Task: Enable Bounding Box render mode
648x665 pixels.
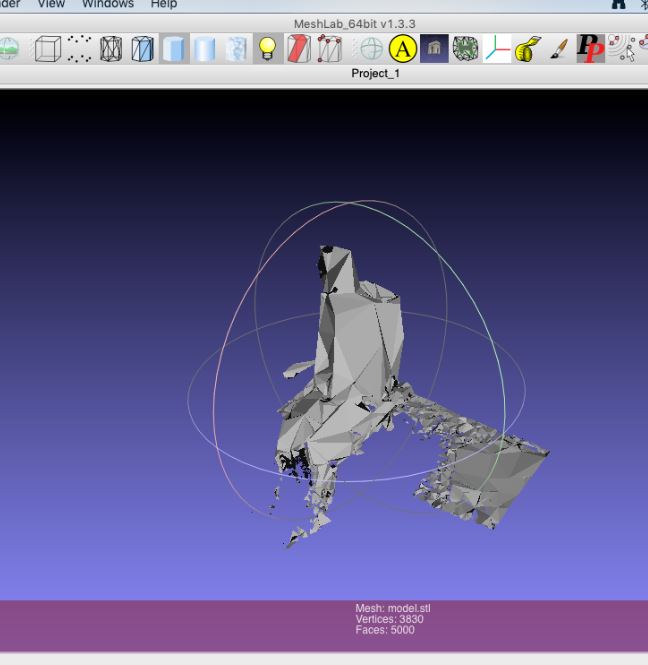Action: click(47, 49)
